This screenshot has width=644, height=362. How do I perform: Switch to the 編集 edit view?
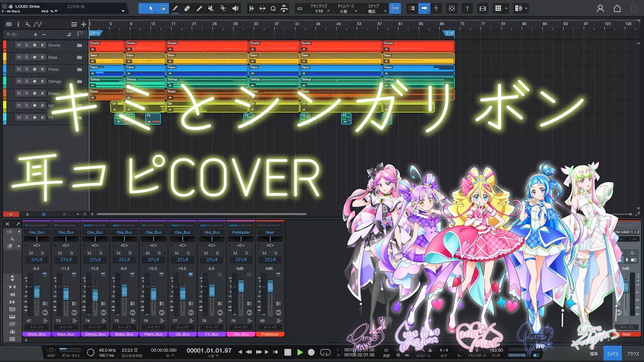click(x=594, y=354)
